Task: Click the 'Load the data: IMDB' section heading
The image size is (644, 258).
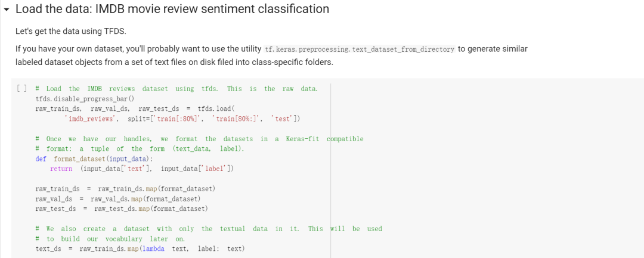Action: click(172, 9)
